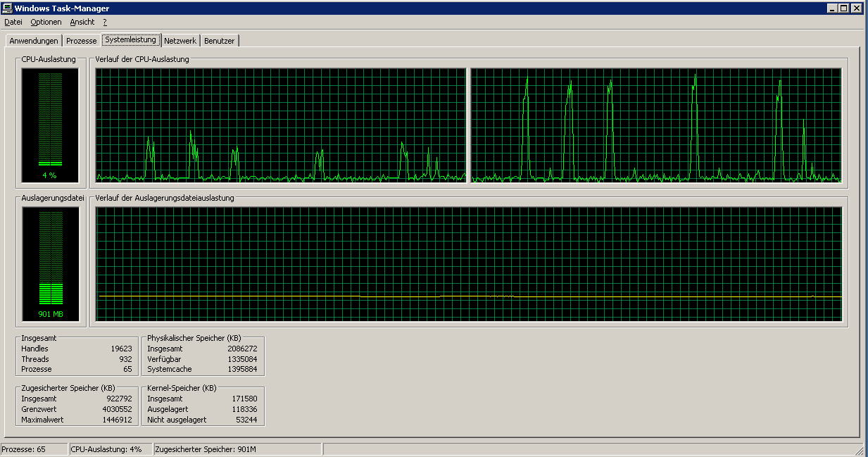Click Physikalischer Speicher Insgesamt value 2086272
Viewport: 868px width, 457px height.
[x=242, y=349]
